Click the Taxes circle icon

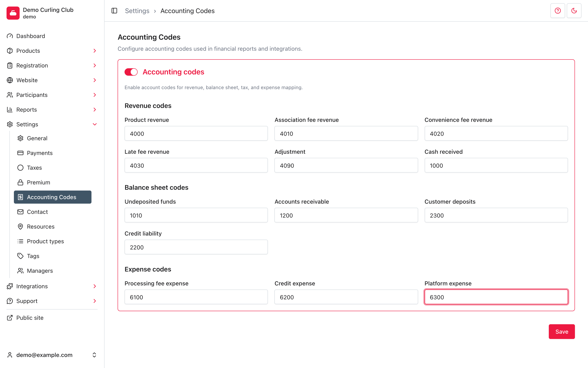(20, 168)
